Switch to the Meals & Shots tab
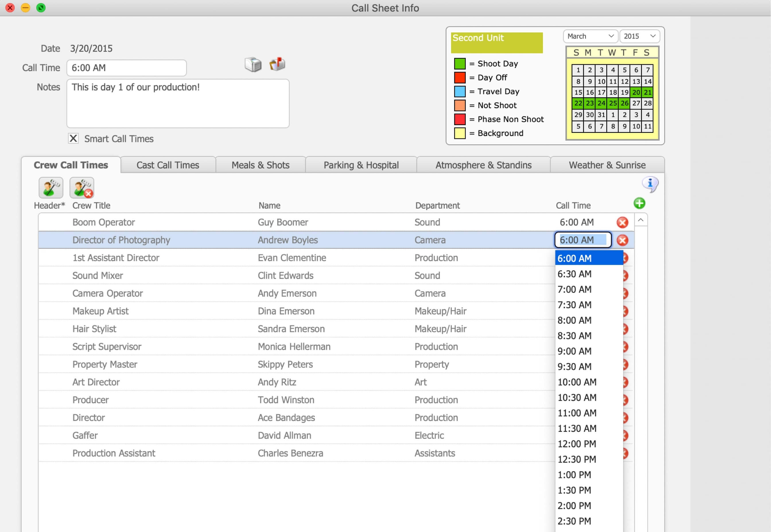This screenshot has width=771, height=532. (x=260, y=165)
